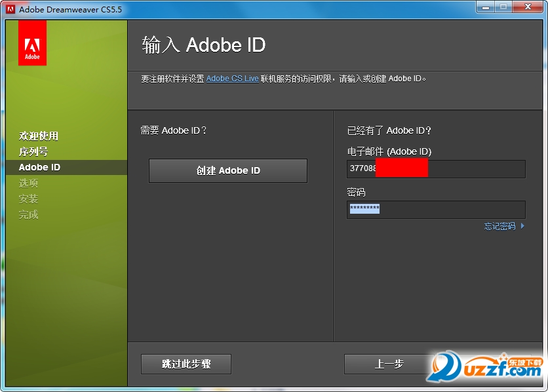
Task: Click the Dreamweaver title bar app icon
Action: 10,9
